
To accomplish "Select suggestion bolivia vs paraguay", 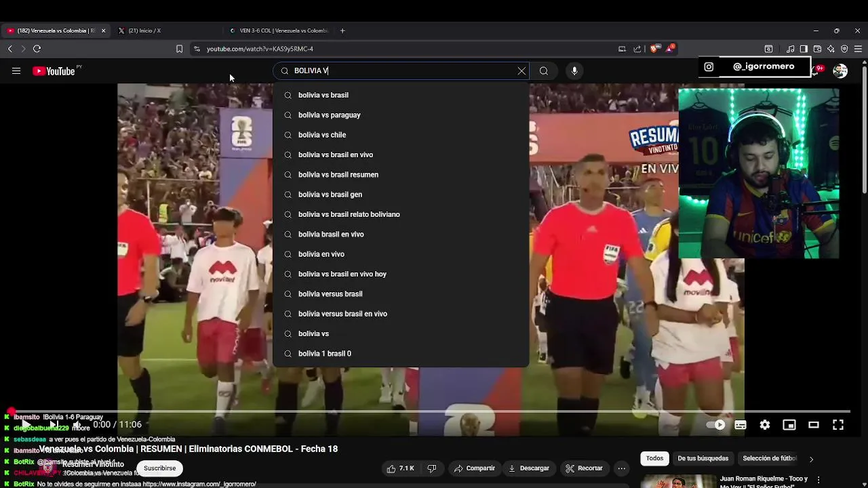I will click(x=401, y=115).
